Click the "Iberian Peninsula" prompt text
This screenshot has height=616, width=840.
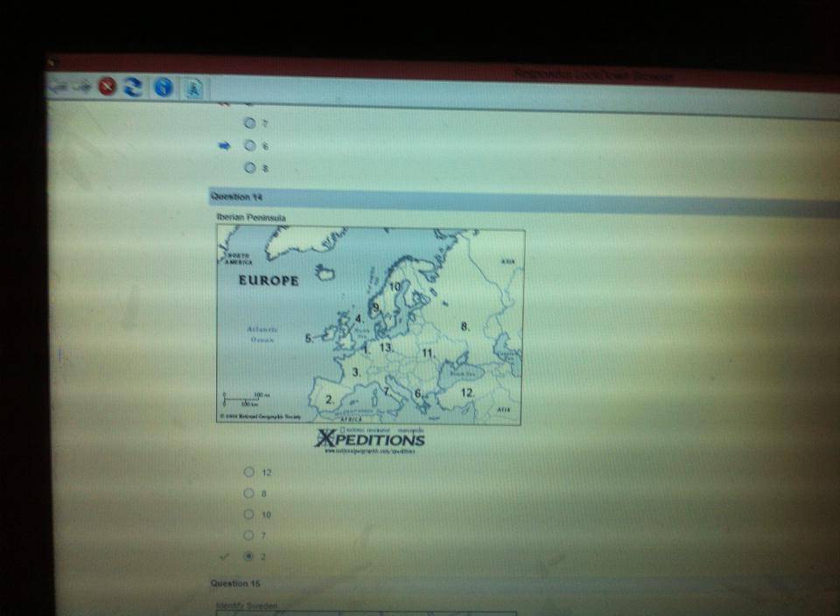251,218
